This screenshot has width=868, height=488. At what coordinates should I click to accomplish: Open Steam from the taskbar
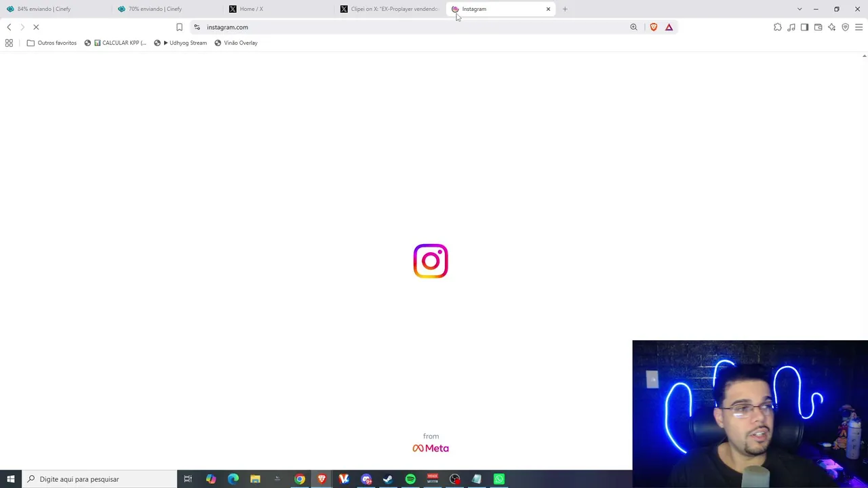point(388,479)
